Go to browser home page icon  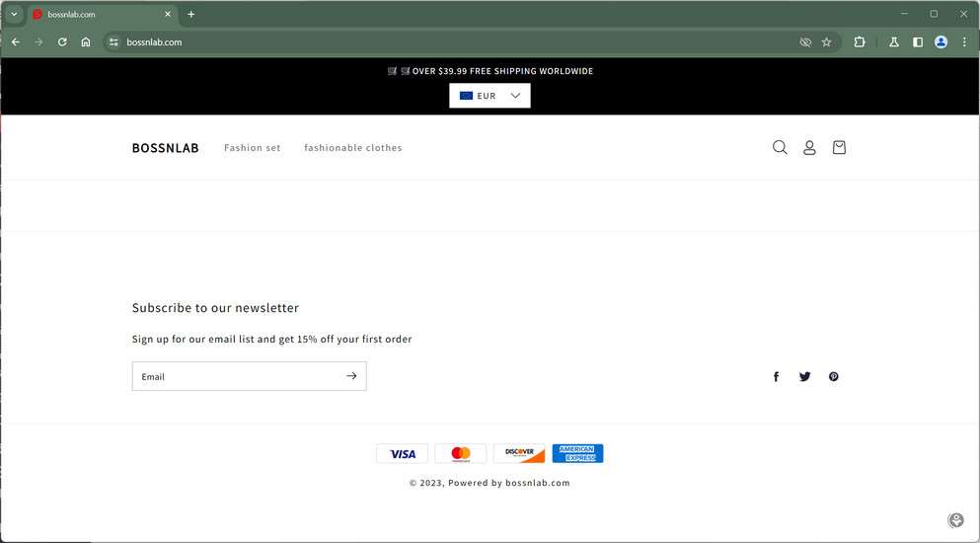coord(86,41)
